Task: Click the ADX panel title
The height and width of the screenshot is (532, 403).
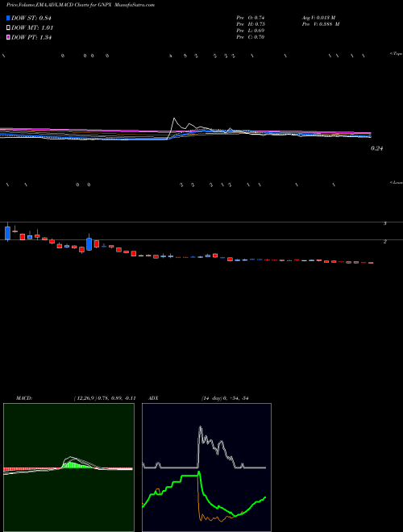Action: pyautogui.click(x=154, y=398)
